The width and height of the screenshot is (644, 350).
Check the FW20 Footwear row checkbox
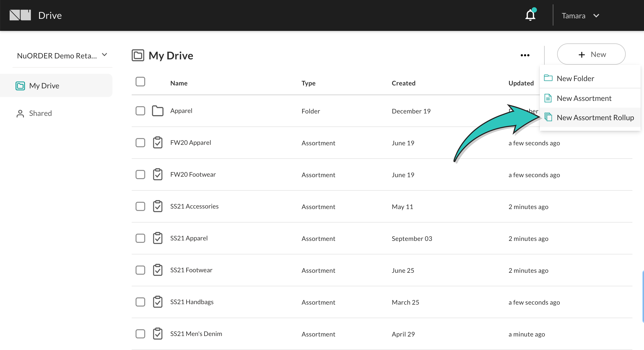click(140, 174)
